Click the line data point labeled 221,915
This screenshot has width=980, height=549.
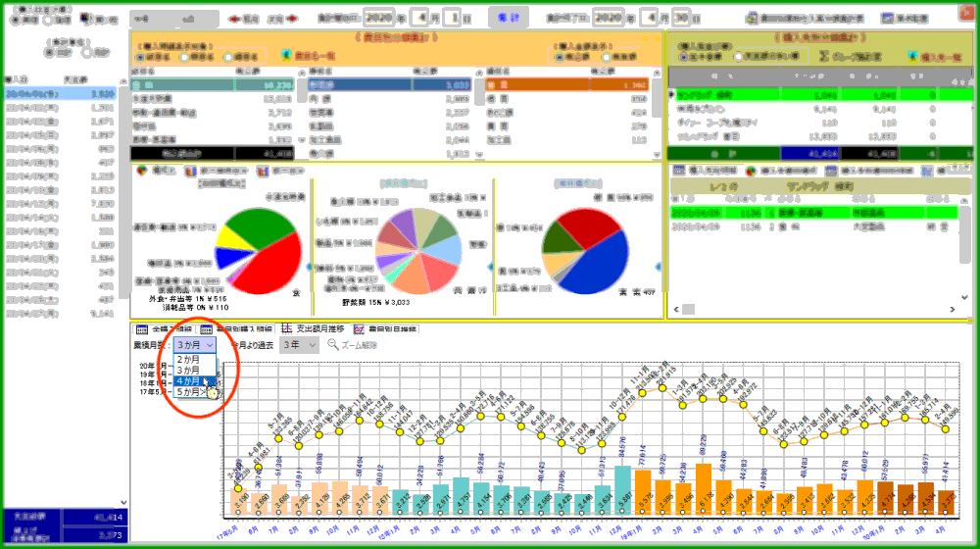point(661,388)
